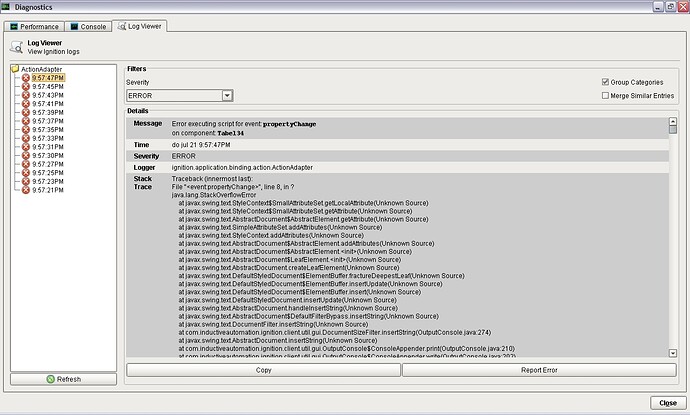Click the java.lang.StackOverflowError line
Screen dimensions: 690x415
point(214,195)
